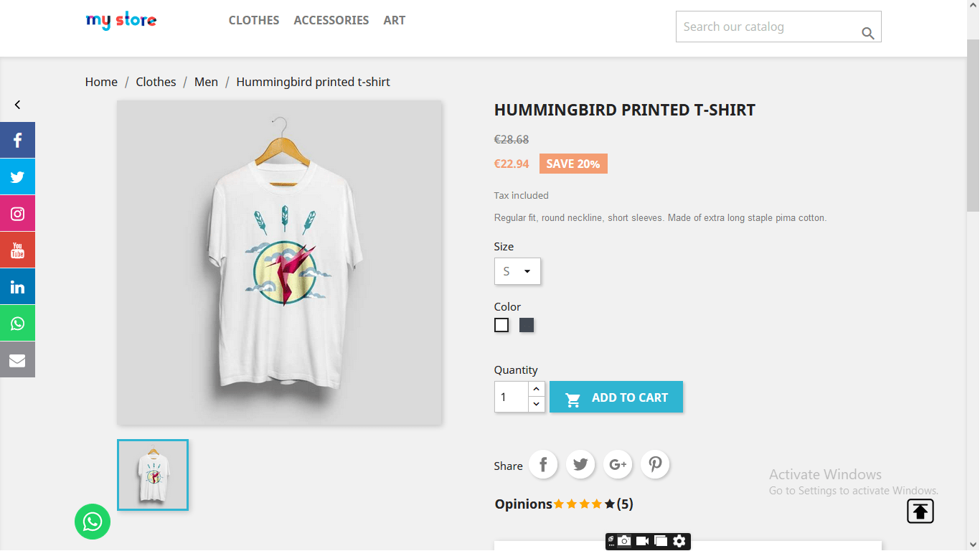The image size is (980, 551).
Task: Open the Clothes menu
Action: [254, 20]
